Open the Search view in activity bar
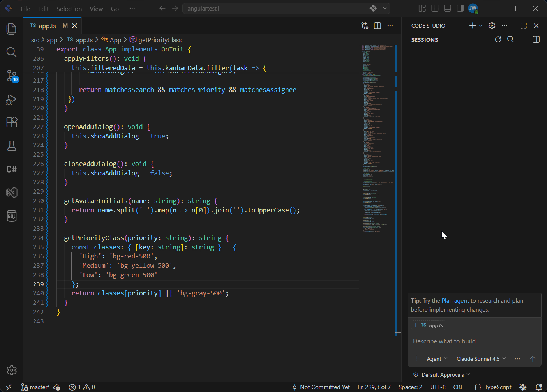Image resolution: width=547 pixels, height=392 pixels. (x=12, y=52)
